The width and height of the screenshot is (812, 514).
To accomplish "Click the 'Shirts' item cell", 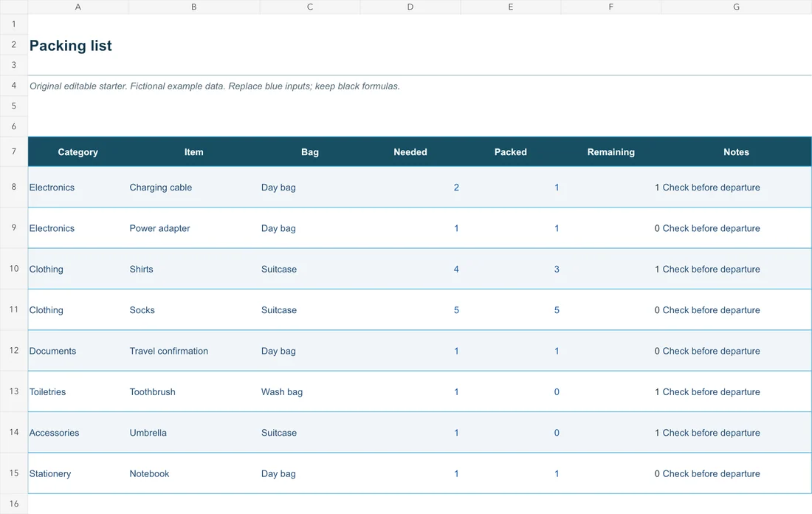I will coord(193,269).
